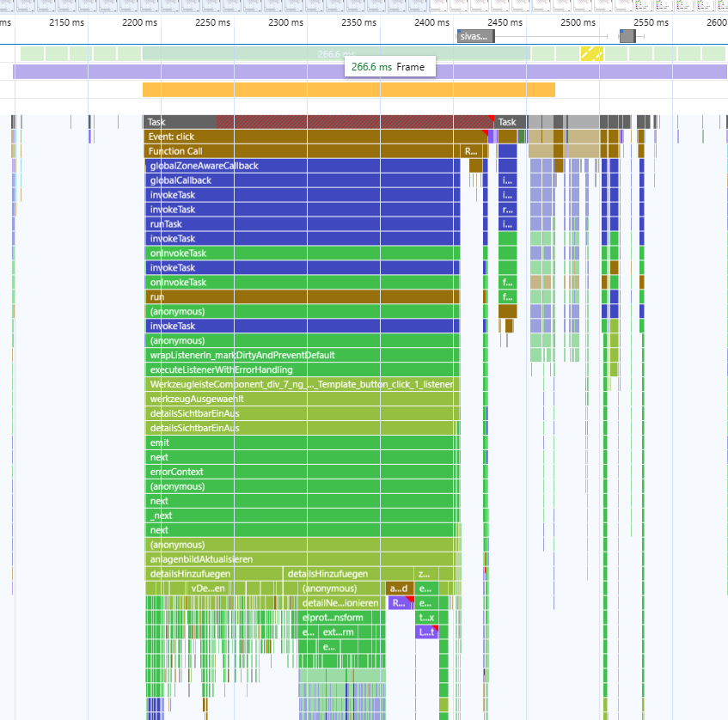Viewport: 728px width, 720px height.
Task: Click the _next call frame
Action: click(301, 516)
